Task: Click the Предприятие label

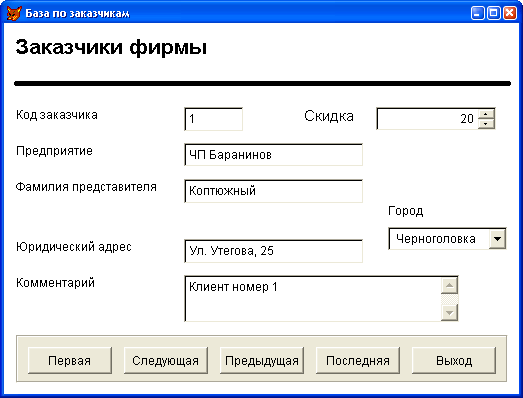Action: click(x=54, y=151)
